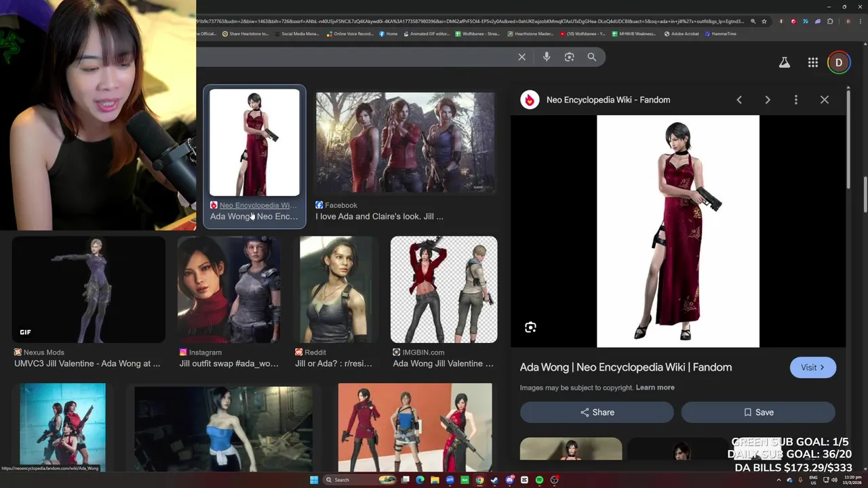Click the Fandom logo in preview header
Viewport: 868px width, 488px height.
[530, 100]
